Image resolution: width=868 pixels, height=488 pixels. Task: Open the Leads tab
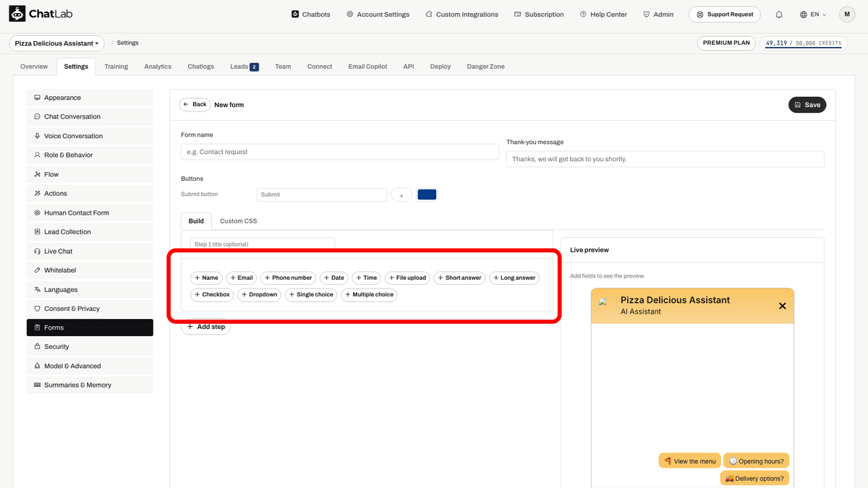(x=244, y=67)
